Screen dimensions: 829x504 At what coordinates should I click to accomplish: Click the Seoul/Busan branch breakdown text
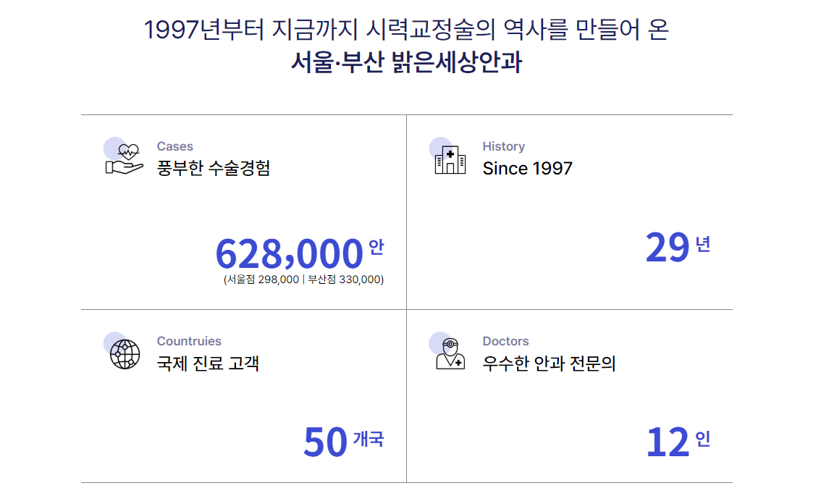pyautogui.click(x=303, y=280)
